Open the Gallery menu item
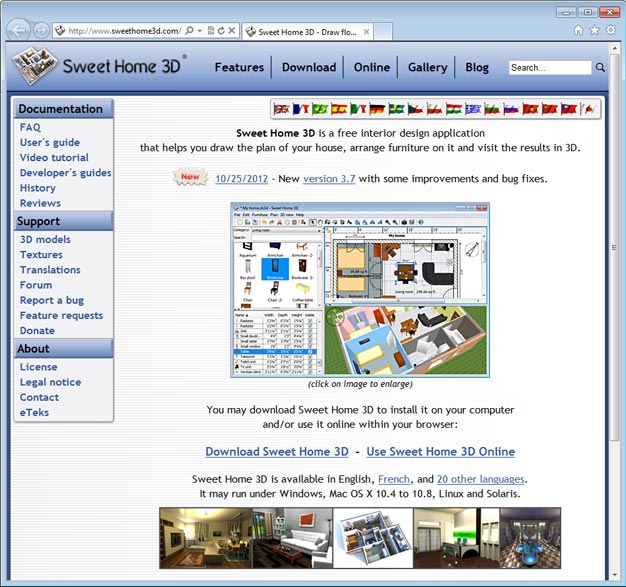The image size is (626, 587). click(x=428, y=67)
